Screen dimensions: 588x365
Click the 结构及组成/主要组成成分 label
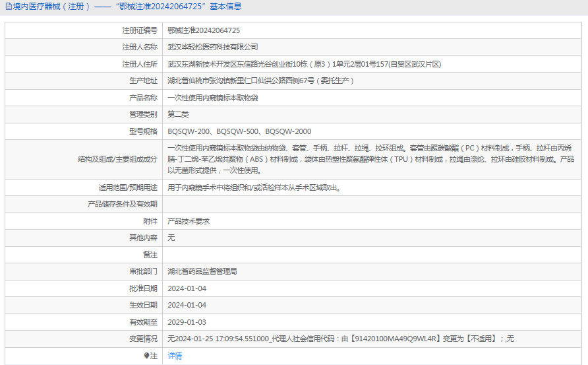(x=118, y=159)
